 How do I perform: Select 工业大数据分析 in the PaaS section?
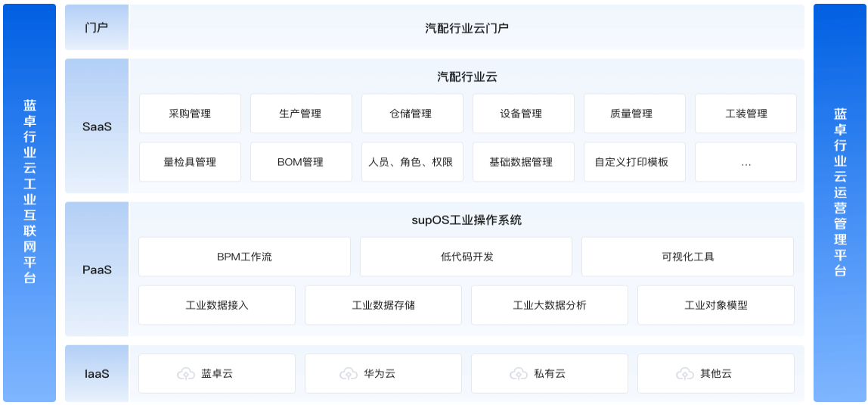pyautogui.click(x=550, y=305)
